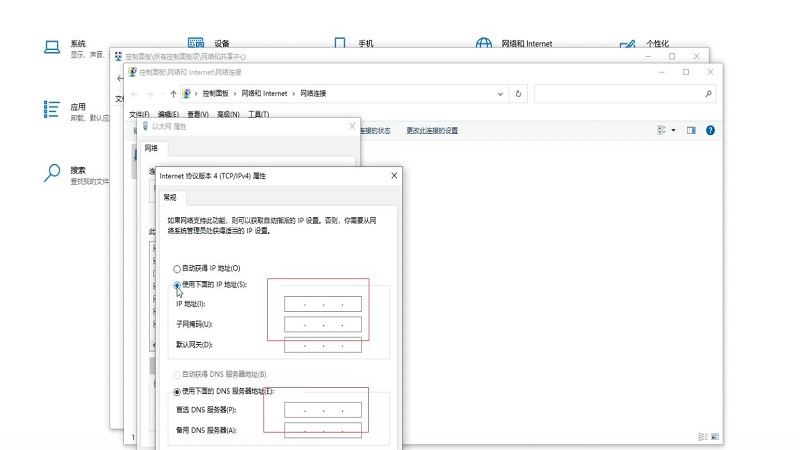
Task: Expand 控制面板 breadcrumb chevron
Action: (235, 94)
